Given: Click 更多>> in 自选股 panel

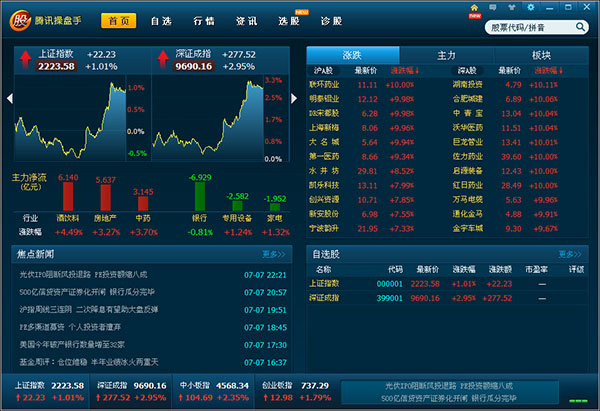Looking at the screenshot, I should point(570,254).
